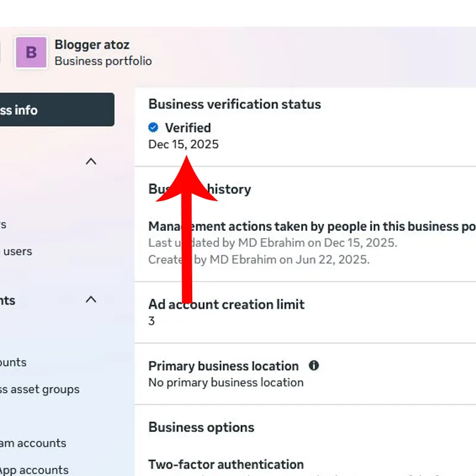Collapse the Users section with the chevron
Image resolution: width=476 pixels, height=476 pixels.
point(90,161)
